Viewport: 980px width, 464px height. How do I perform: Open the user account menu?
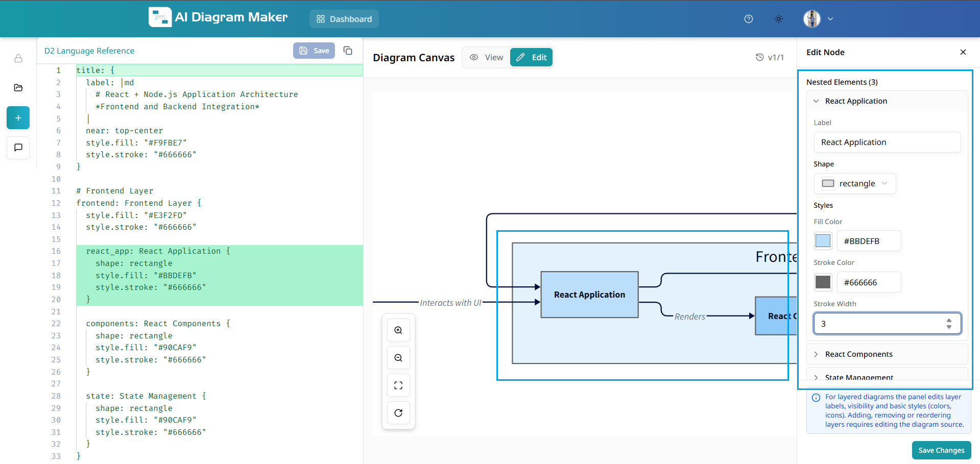[x=818, y=19]
